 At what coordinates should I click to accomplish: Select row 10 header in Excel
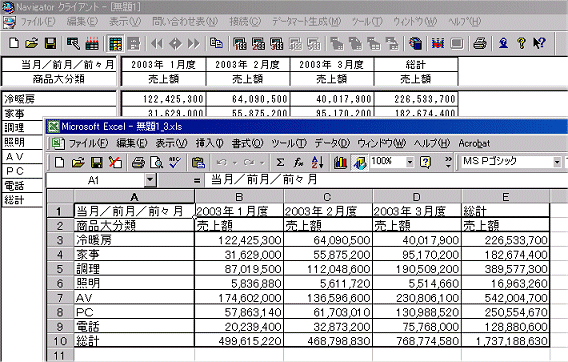(x=60, y=341)
